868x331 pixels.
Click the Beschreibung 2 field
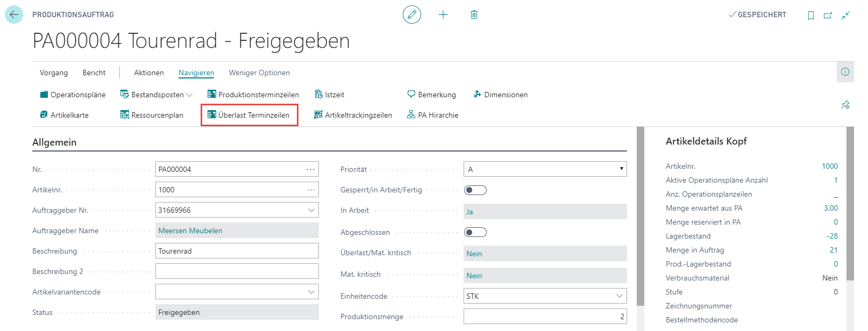(237, 271)
